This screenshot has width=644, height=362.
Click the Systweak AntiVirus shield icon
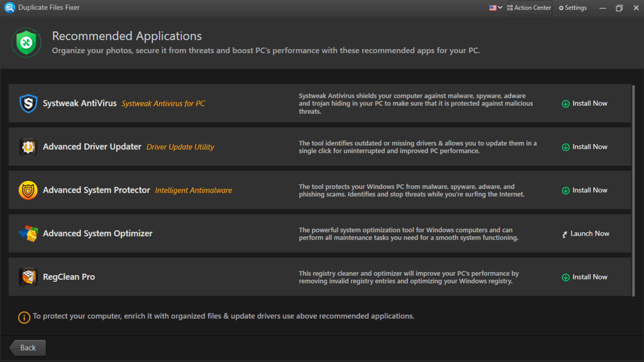click(28, 103)
